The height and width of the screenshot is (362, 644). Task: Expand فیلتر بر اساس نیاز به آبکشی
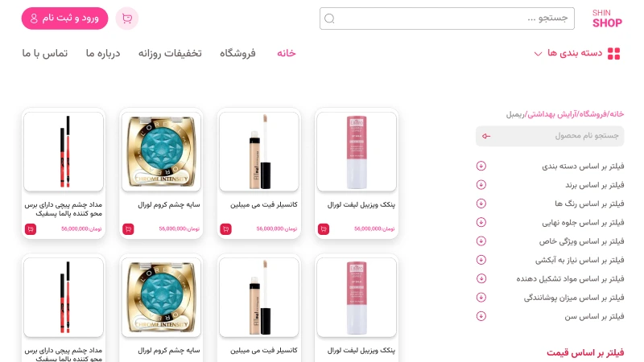[x=481, y=260]
